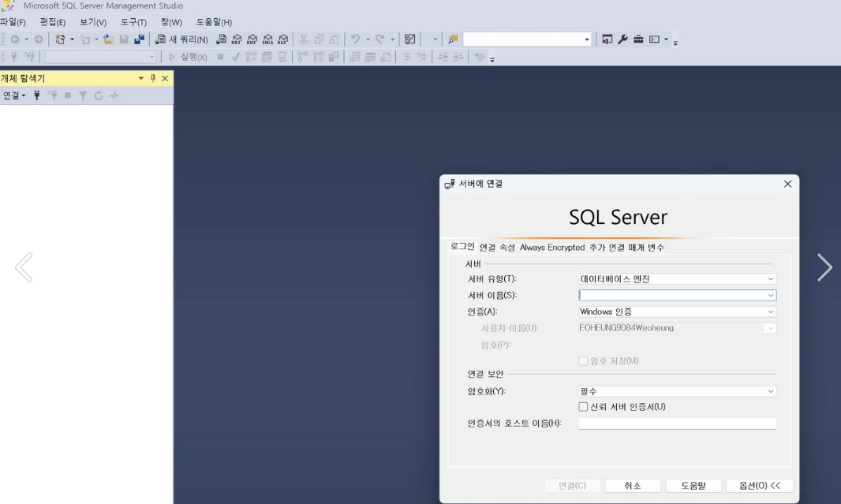Screen dimensions: 841x504
Task: Click the Open File folder icon
Action: point(108,39)
